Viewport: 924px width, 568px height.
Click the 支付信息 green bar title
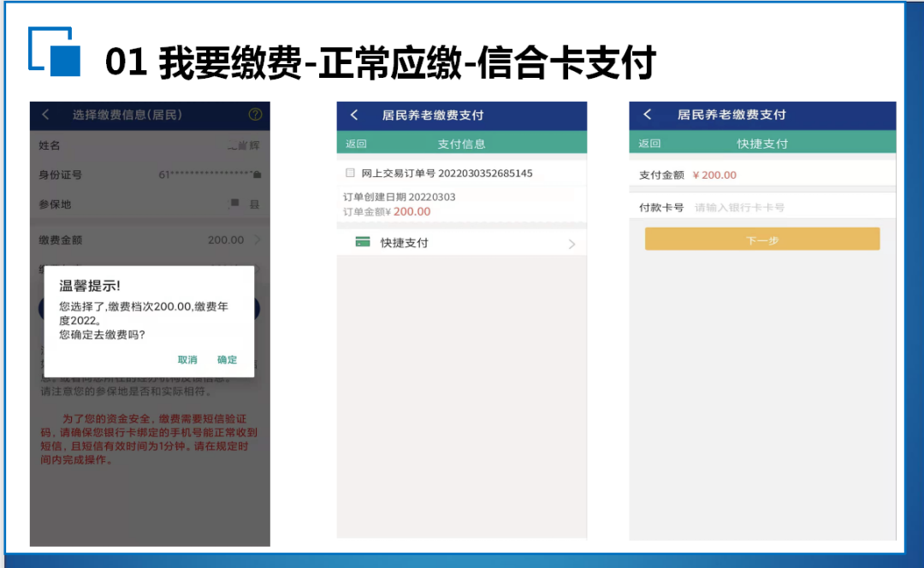(461, 144)
